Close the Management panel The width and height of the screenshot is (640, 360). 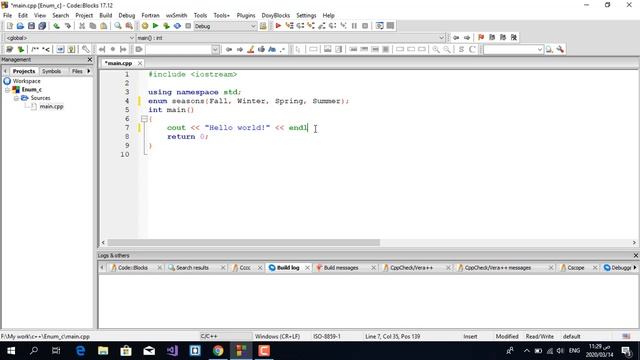[90, 60]
